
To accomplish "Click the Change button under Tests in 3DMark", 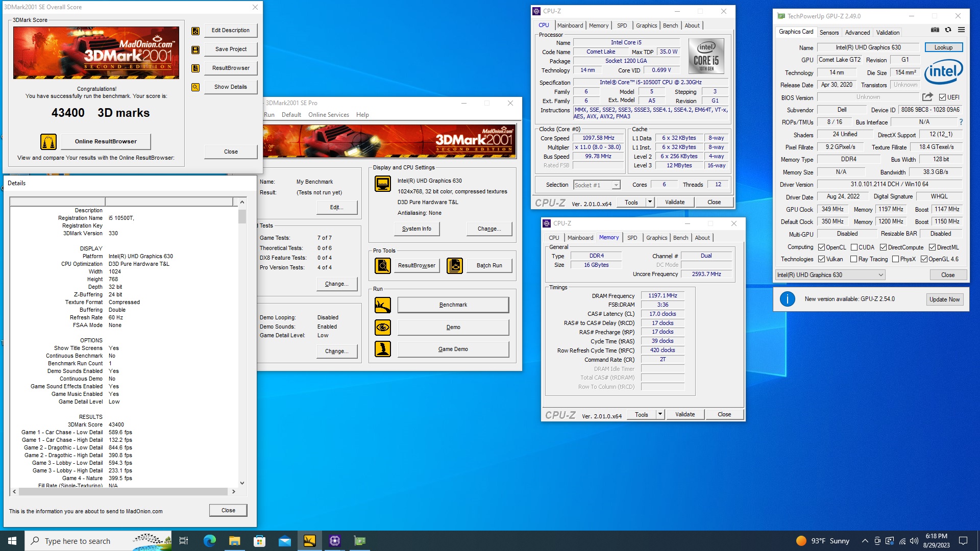I will (x=336, y=284).
